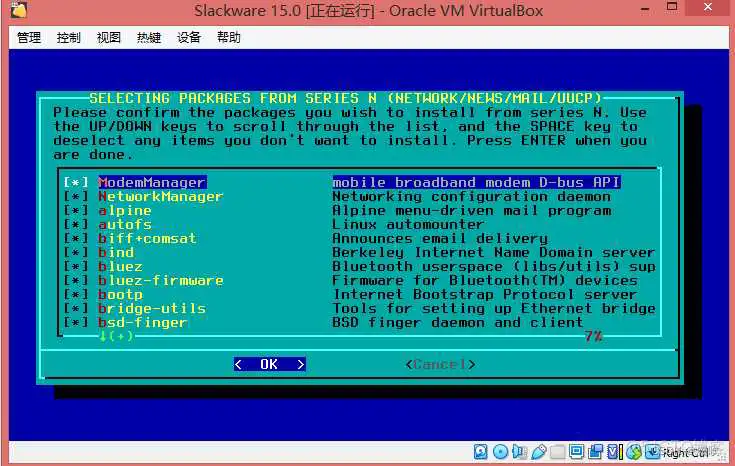Open the 控制 menu

pos(69,38)
